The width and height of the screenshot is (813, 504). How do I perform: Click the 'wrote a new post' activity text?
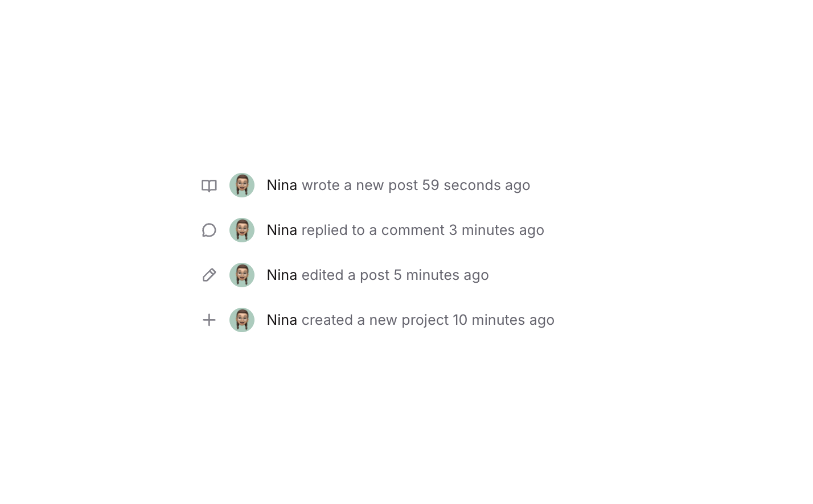click(x=360, y=185)
